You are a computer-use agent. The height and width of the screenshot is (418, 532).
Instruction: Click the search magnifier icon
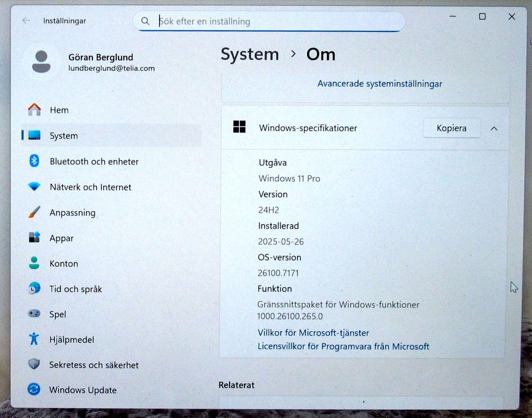pyautogui.click(x=145, y=21)
